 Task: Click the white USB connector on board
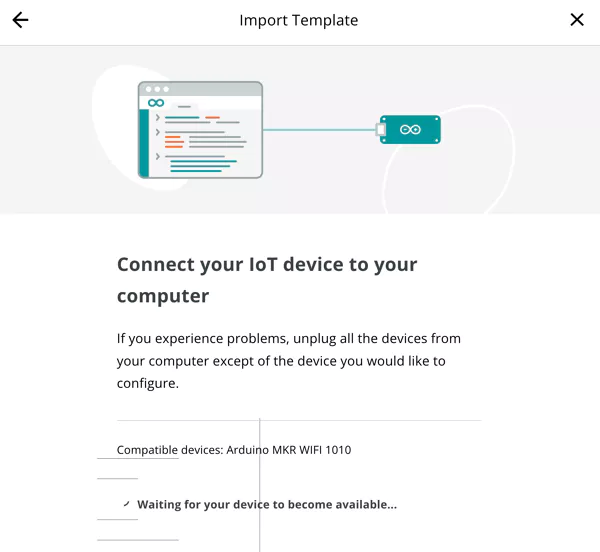coord(380,130)
